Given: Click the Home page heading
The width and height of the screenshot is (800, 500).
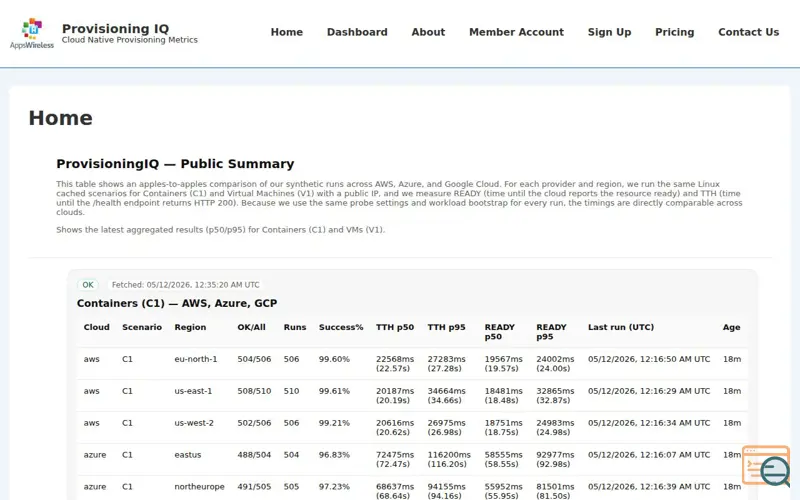Looking at the screenshot, I should click(60, 118).
